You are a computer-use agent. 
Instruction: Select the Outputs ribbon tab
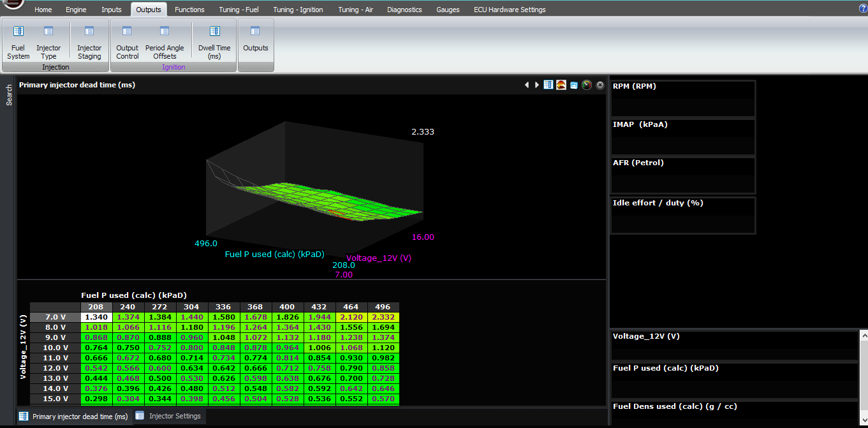tap(149, 10)
